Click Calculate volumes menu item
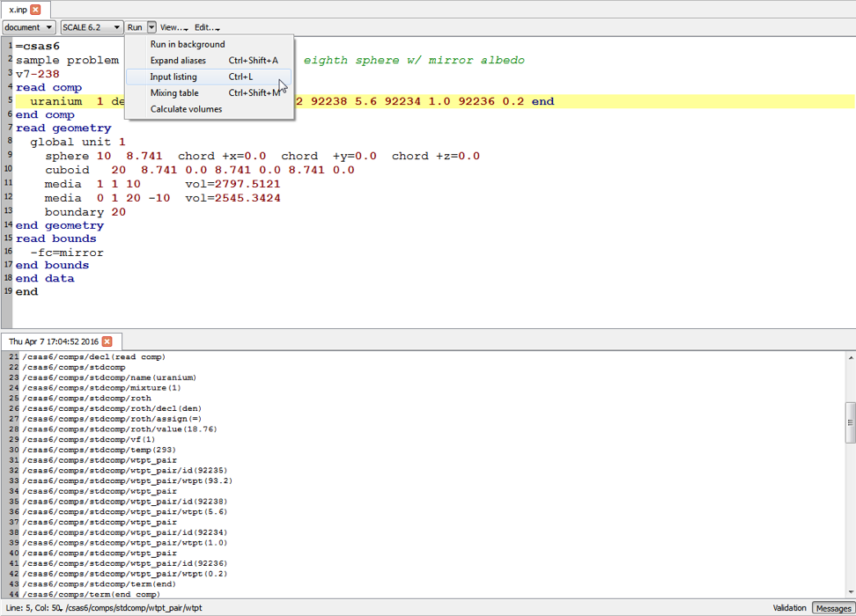The width and height of the screenshot is (856, 616). pos(186,109)
